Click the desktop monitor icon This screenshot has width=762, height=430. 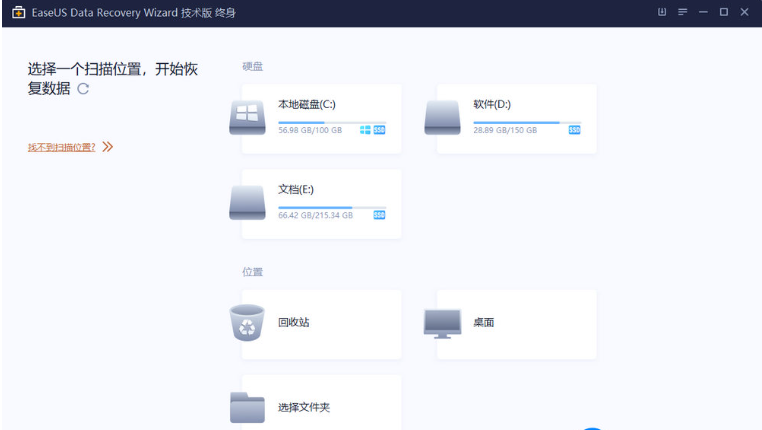(442, 323)
